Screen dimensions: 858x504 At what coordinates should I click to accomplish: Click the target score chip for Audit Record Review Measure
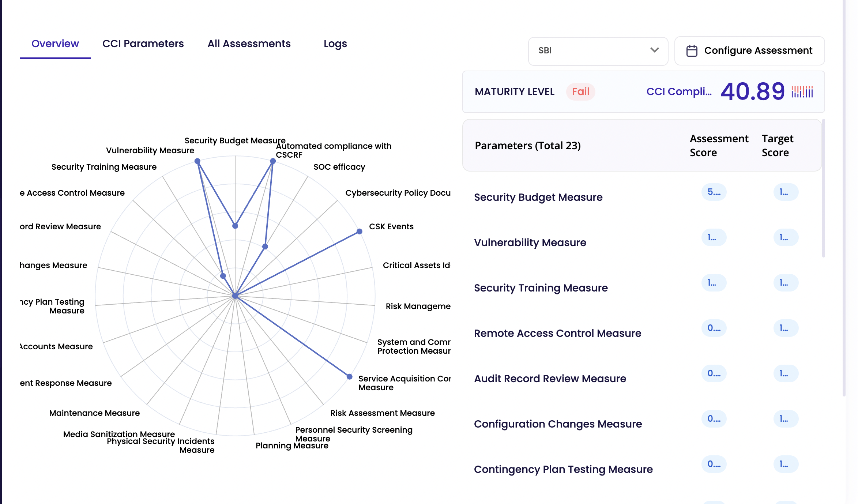coord(786,373)
